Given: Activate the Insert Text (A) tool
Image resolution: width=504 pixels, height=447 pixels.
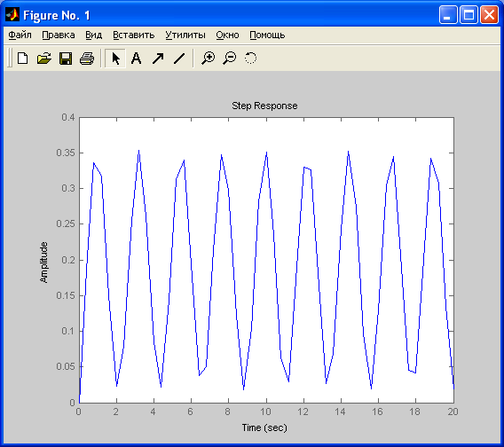Looking at the screenshot, I should (x=137, y=59).
